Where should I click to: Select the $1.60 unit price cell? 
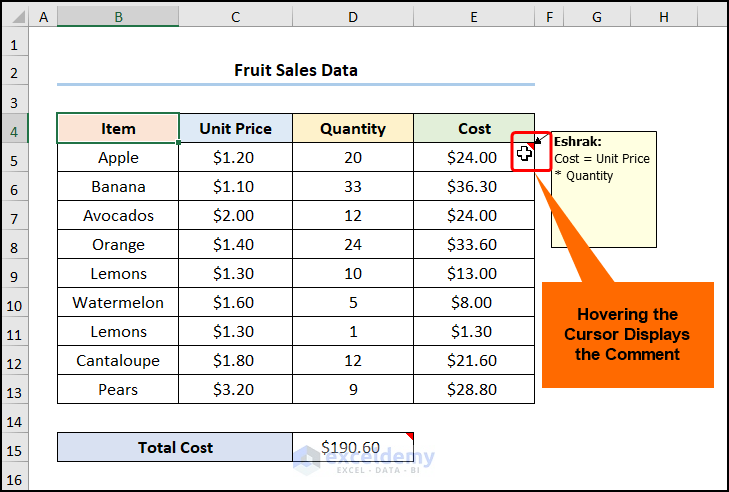point(236,302)
